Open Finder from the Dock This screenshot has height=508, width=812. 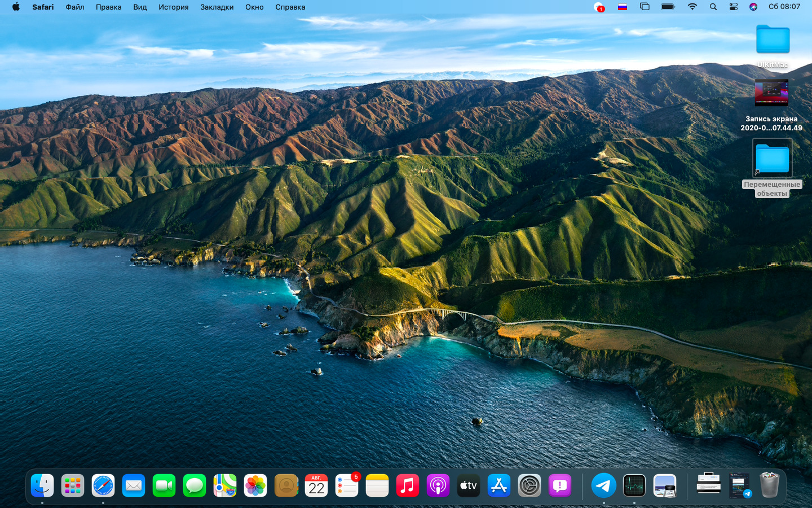click(x=42, y=485)
